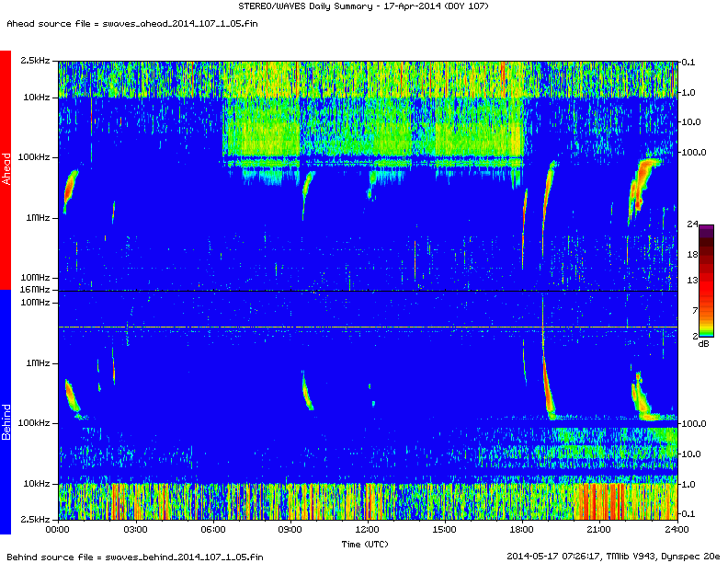
Task: Click the dB unit label under color bar
Action: [x=704, y=344]
